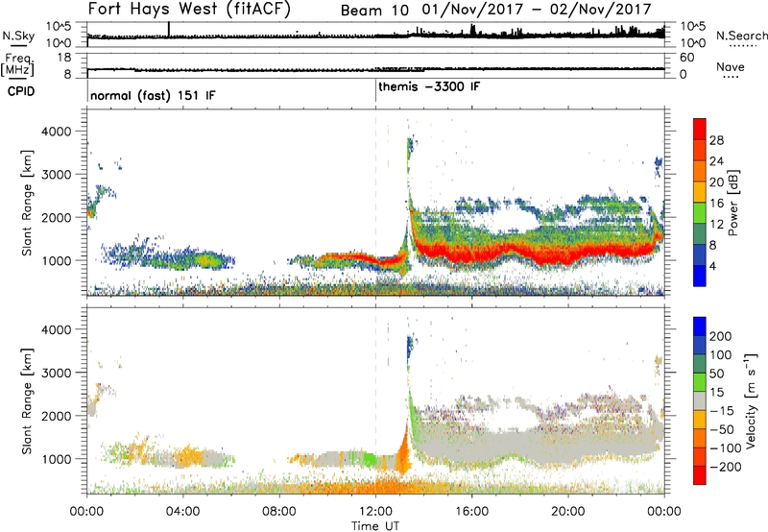Click the 60 tick on Nave axis
This screenshot has height=532, width=768.
[x=686, y=58]
